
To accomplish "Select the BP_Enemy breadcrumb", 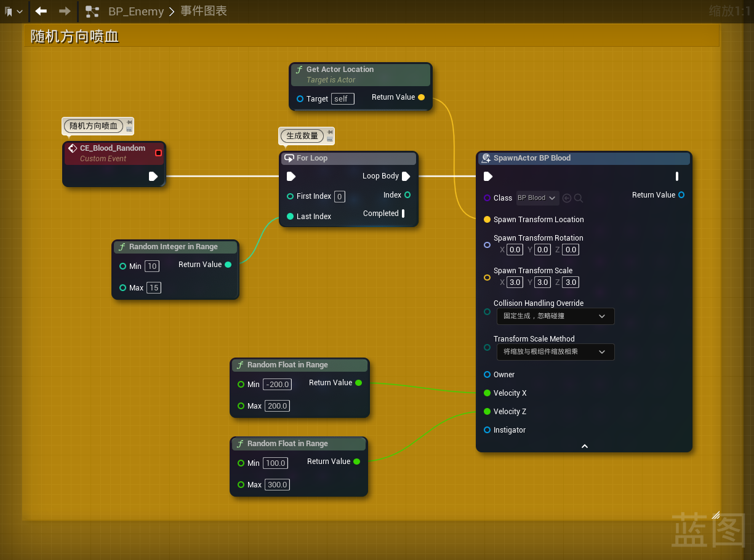I will [136, 11].
